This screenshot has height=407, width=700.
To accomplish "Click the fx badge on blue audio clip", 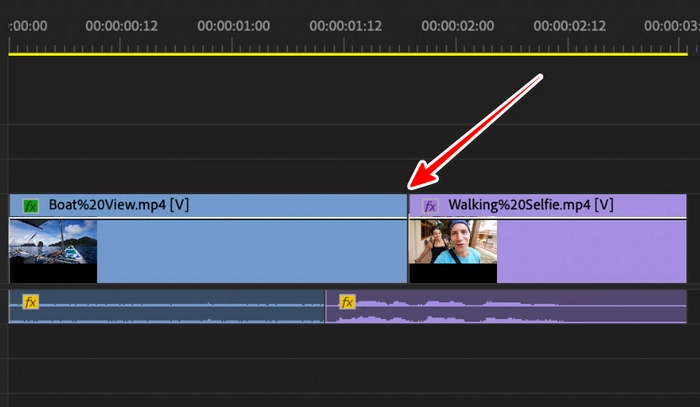I will pos(31,301).
